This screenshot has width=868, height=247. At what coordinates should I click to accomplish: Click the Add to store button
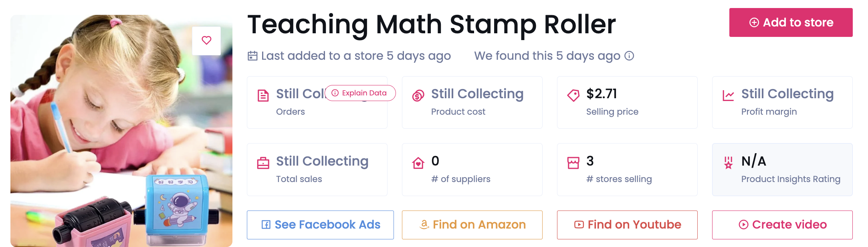791,22
